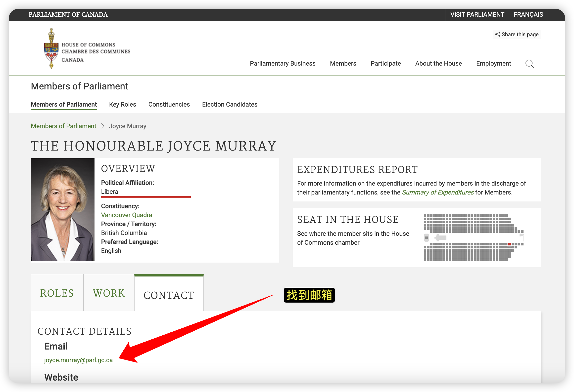Open the Vancouver Quadra constituency link
Image resolution: width=574 pixels, height=392 pixels.
tap(127, 215)
